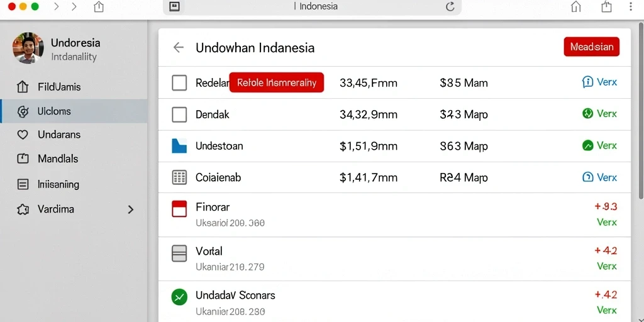Click the Ukaniiar 210.279 subtitle
The image size is (644, 322).
tap(230, 267)
